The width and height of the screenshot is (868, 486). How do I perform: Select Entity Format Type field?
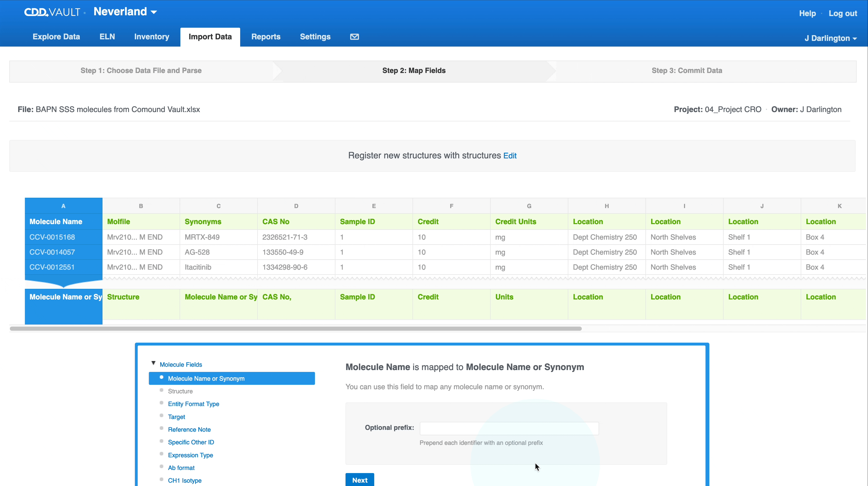coord(193,404)
